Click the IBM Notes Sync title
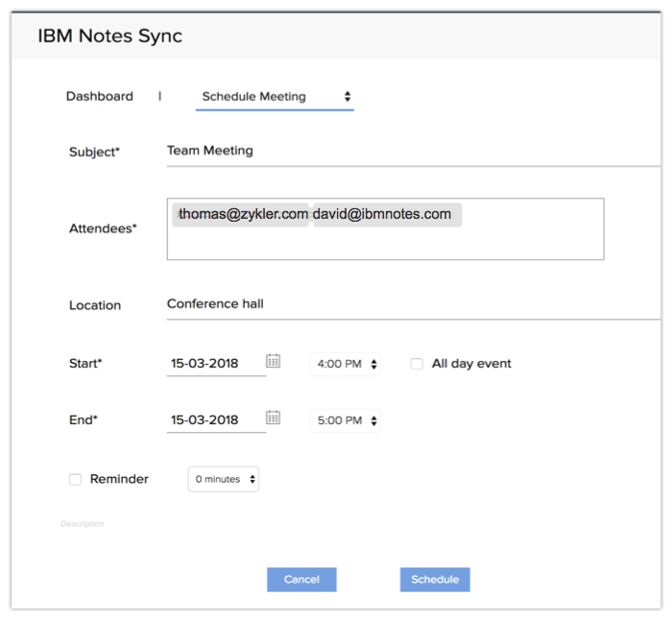 109,37
